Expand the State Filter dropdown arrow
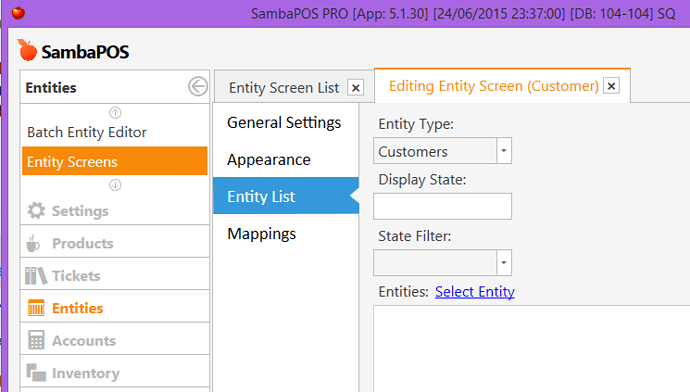 (x=504, y=263)
